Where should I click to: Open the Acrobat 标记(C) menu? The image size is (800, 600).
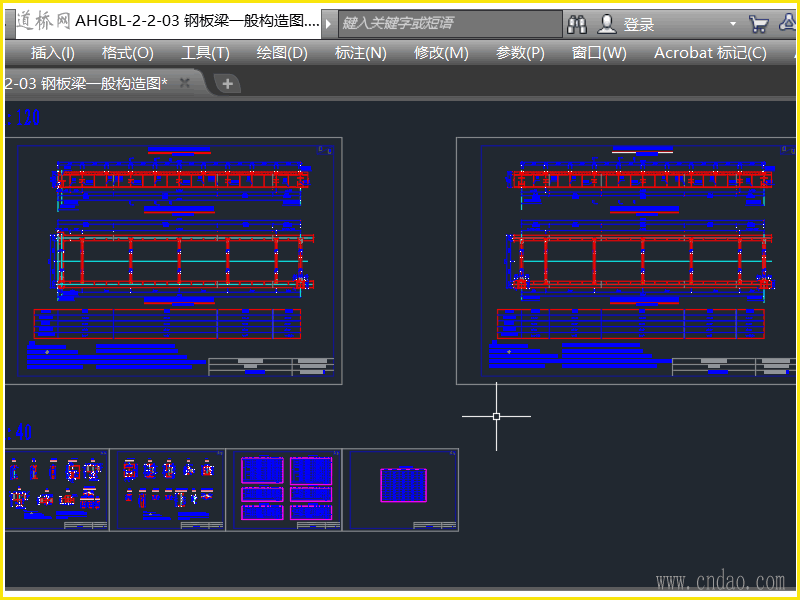(710, 53)
